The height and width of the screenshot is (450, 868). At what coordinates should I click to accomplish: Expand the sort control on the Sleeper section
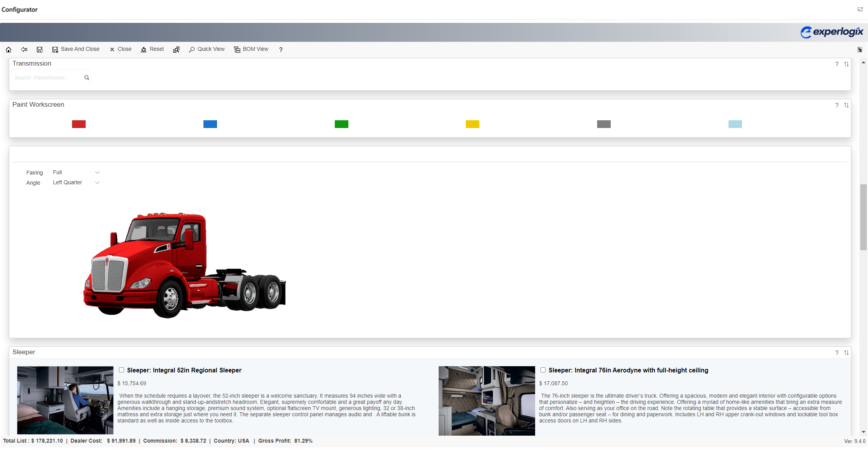click(847, 353)
